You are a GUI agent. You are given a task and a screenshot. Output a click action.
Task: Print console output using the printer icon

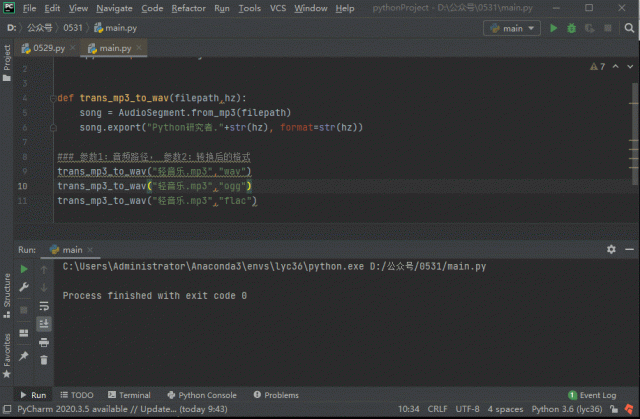pyautogui.click(x=44, y=342)
